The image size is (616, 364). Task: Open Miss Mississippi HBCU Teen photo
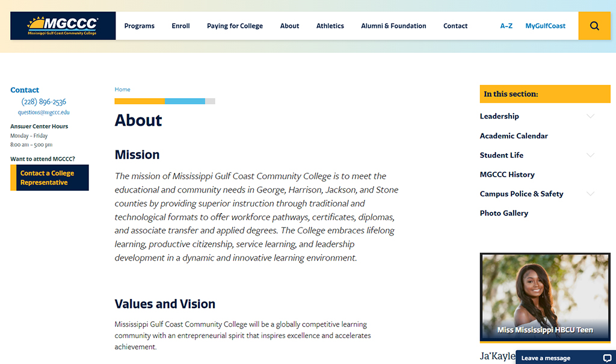pos(545,297)
